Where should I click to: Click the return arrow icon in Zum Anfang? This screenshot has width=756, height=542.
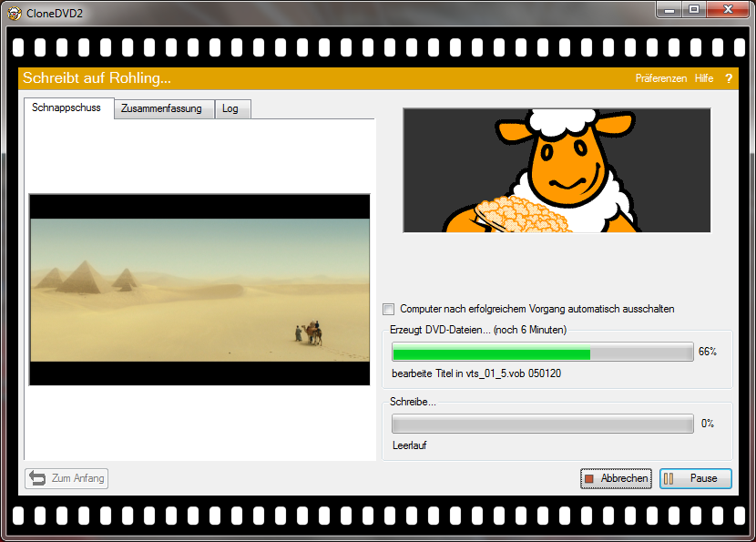[37, 478]
